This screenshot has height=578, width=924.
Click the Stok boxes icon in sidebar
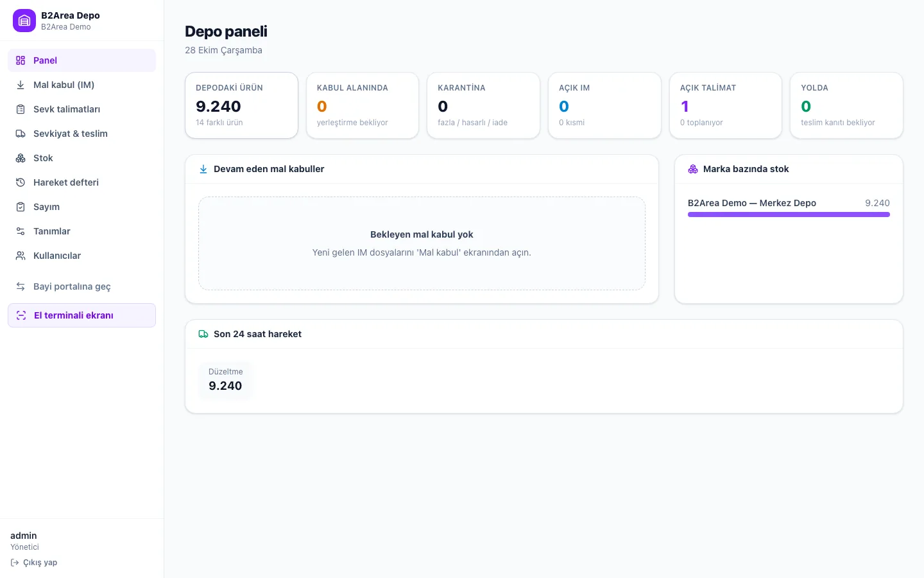[x=21, y=158]
